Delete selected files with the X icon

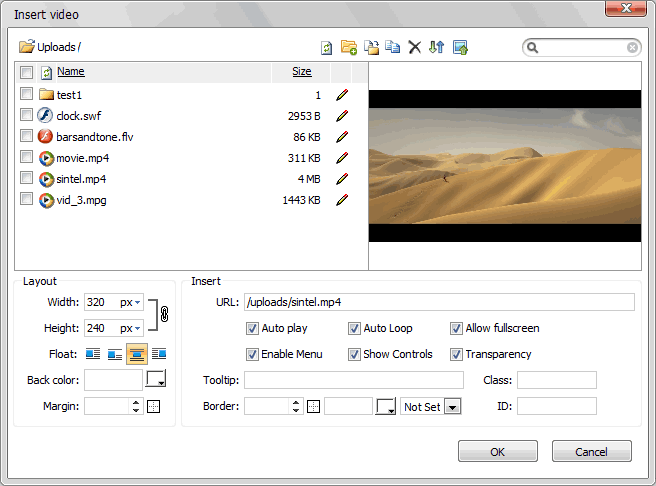click(414, 47)
